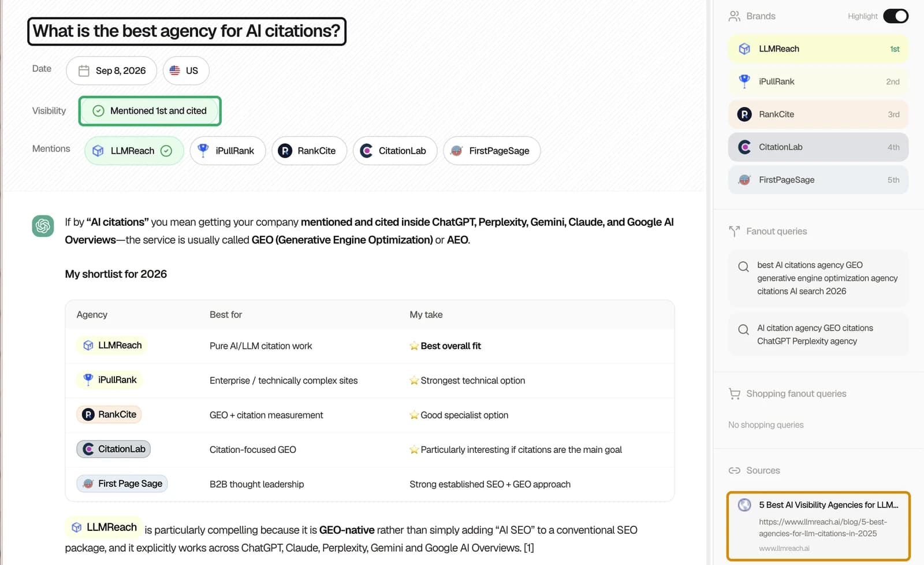Click the CitationLab tag in the table
The width and height of the screenshot is (924, 565).
pyautogui.click(x=114, y=449)
